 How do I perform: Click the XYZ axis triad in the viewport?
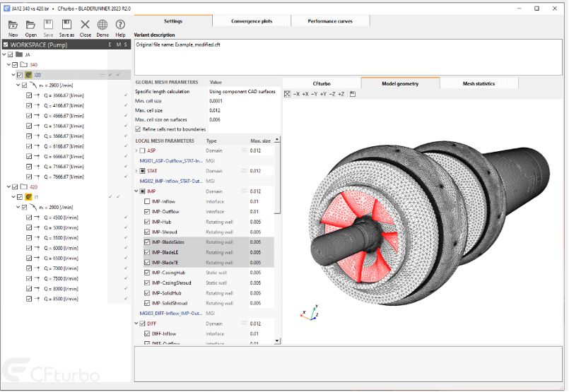[x=310, y=313]
